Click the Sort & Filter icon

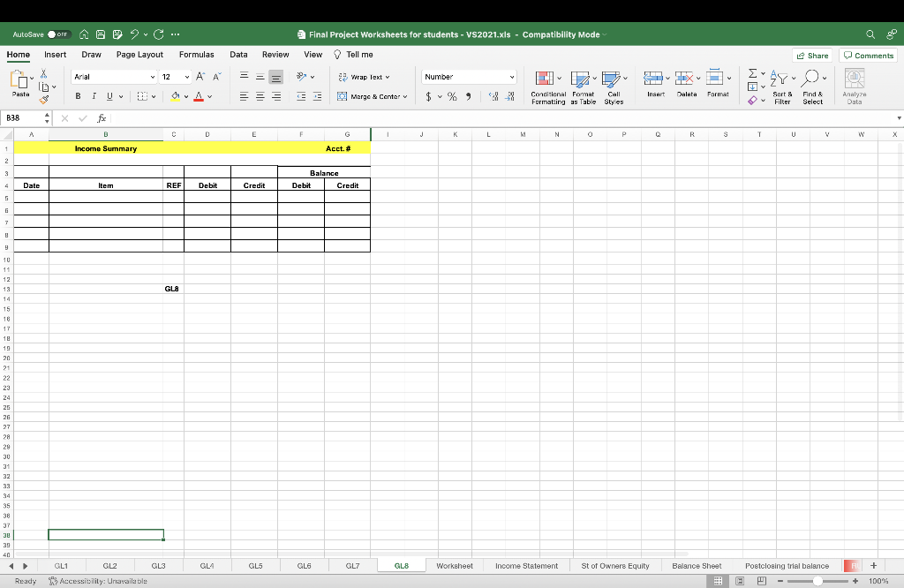pyautogui.click(x=779, y=78)
